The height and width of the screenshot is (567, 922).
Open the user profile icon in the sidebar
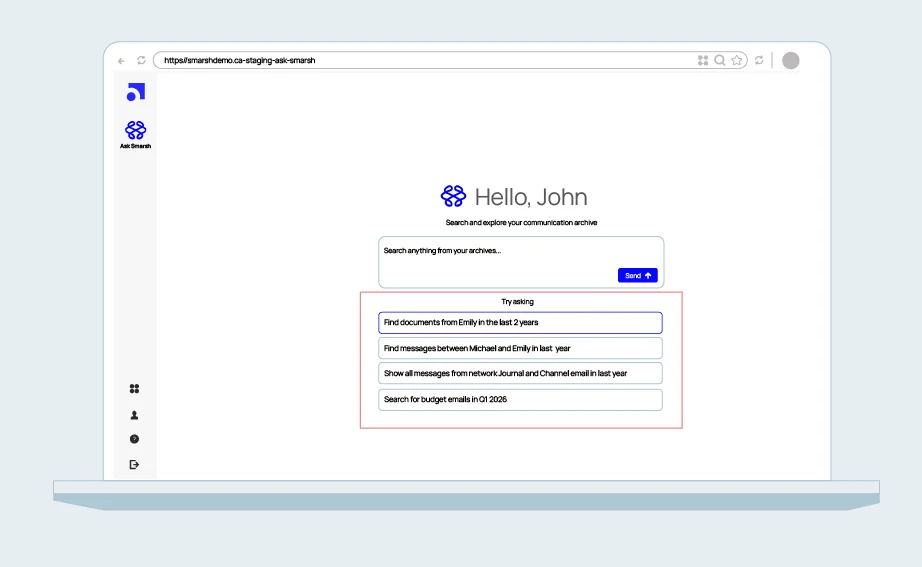coord(134,415)
